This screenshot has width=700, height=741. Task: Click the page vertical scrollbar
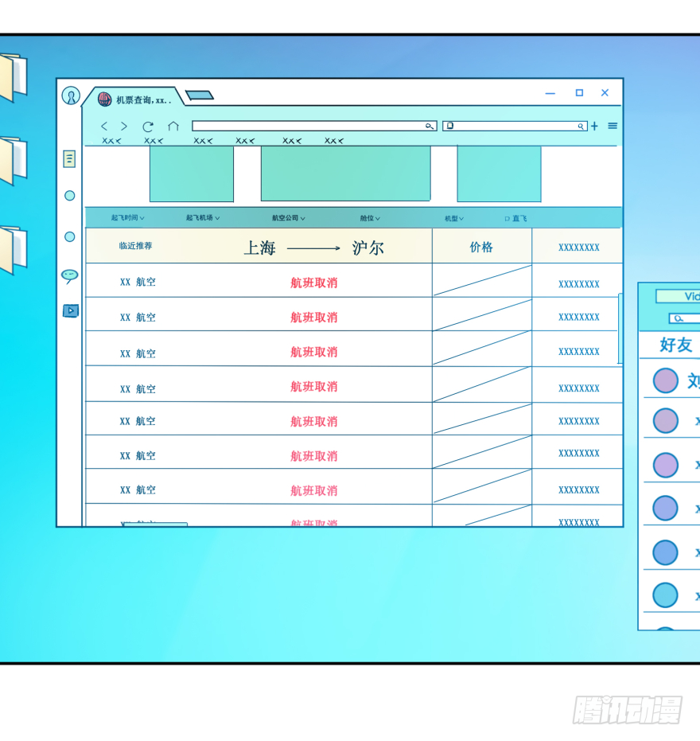(x=620, y=329)
